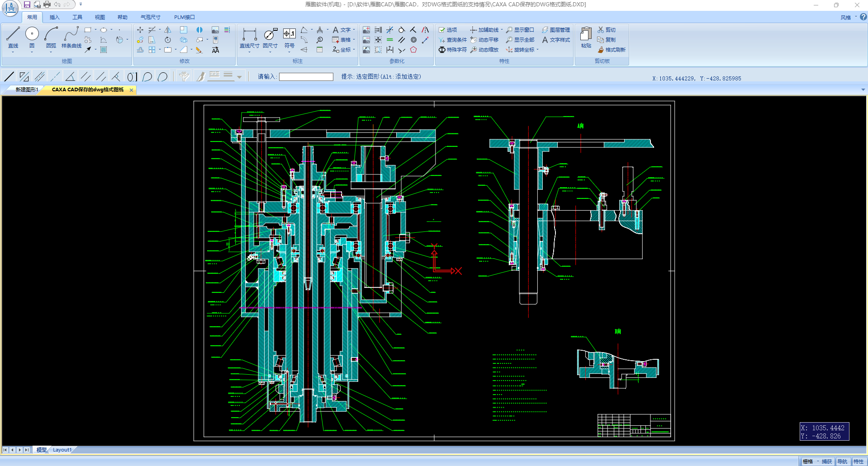The height and width of the screenshot is (466, 868).
Task: Click the mirror tool in 修改 group
Action: [x=168, y=30]
